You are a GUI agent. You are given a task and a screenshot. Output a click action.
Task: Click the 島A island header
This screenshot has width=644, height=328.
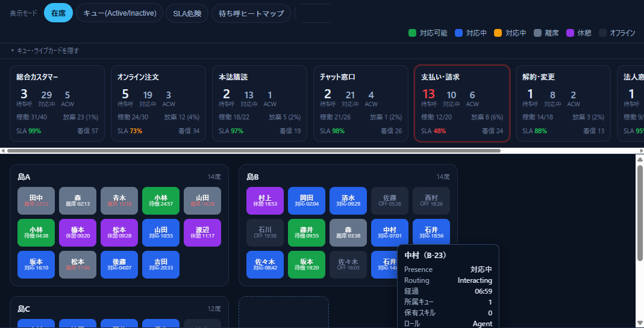pyautogui.click(x=24, y=177)
